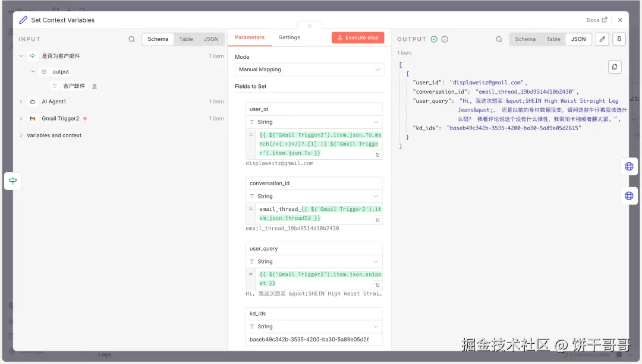
Task: Click the Gmail icon next to Gmail Trigger2
Action: (32, 119)
